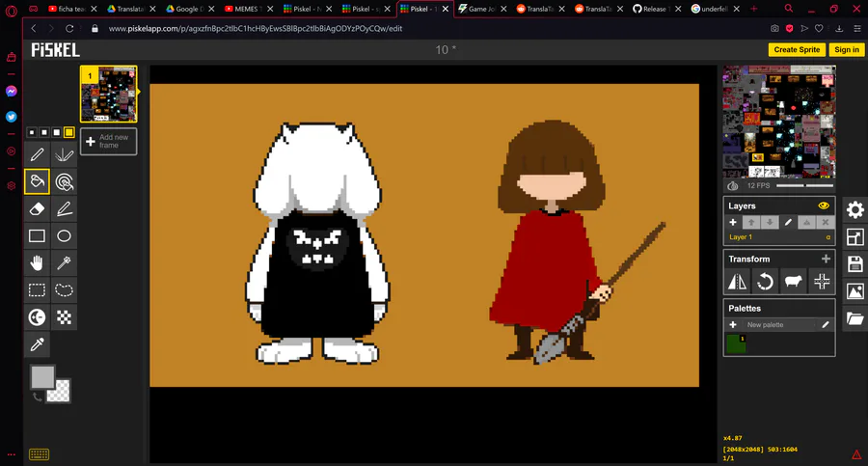The width and height of the screenshot is (868, 466).
Task: Open the tab search magnifier
Action: point(789,9)
